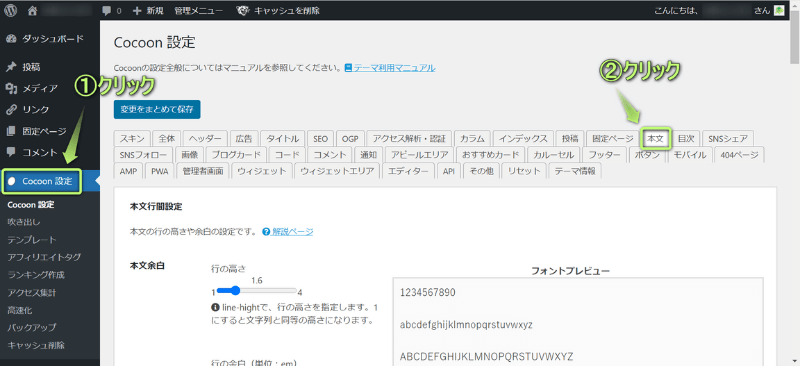Switch to タイトル tab
The width and height of the screenshot is (800, 366).
click(283, 138)
